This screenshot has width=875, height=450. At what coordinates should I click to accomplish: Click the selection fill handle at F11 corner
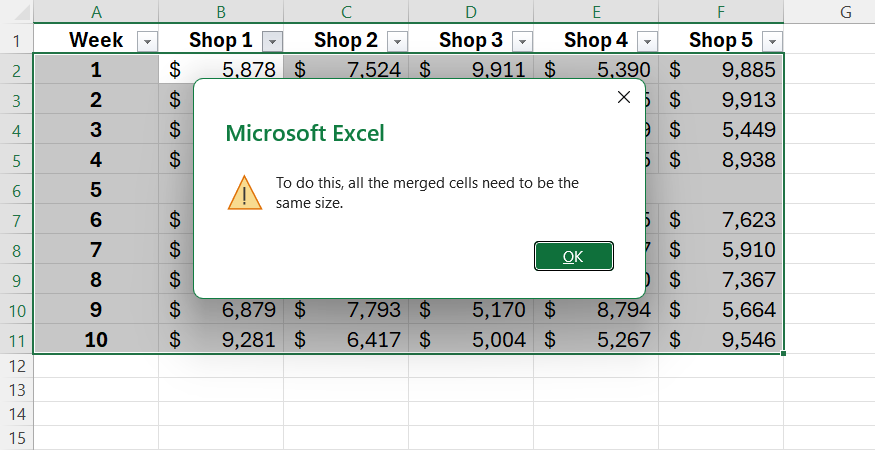783,353
